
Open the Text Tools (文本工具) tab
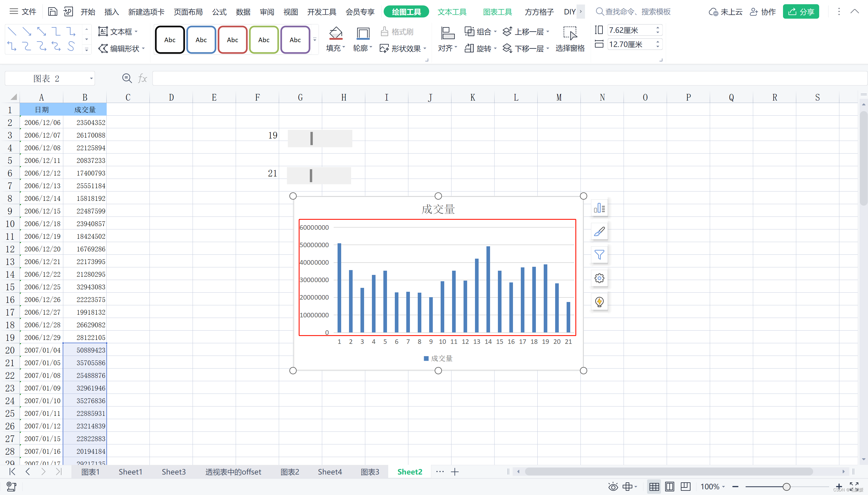[452, 12]
